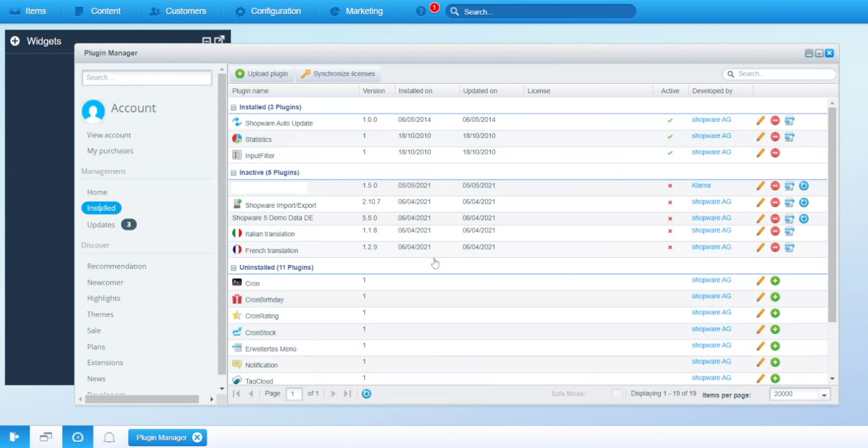
Task: Refresh the plugin list
Action: click(366, 394)
